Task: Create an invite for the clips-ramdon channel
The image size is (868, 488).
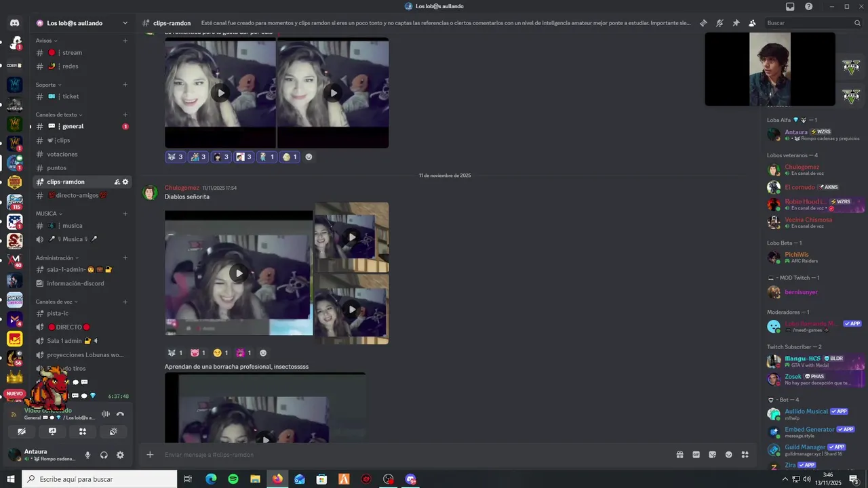Action: tap(117, 182)
